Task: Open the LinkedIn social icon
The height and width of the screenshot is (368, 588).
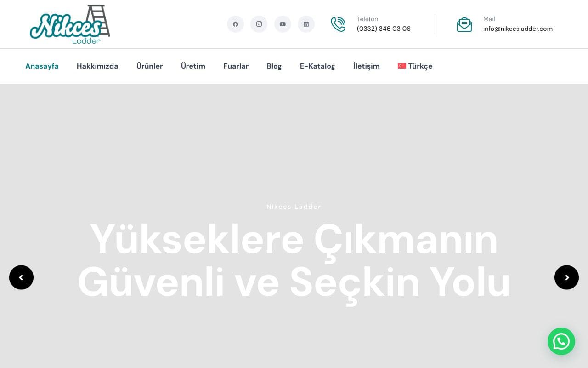Action: (x=306, y=24)
